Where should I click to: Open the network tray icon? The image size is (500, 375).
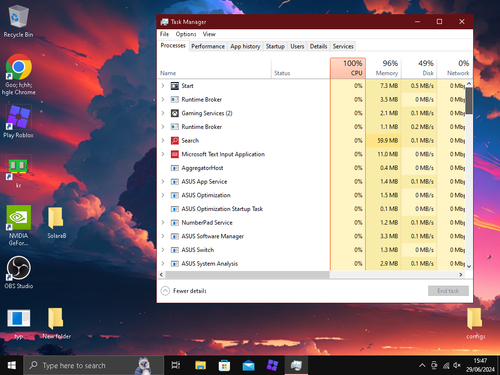[446, 365]
